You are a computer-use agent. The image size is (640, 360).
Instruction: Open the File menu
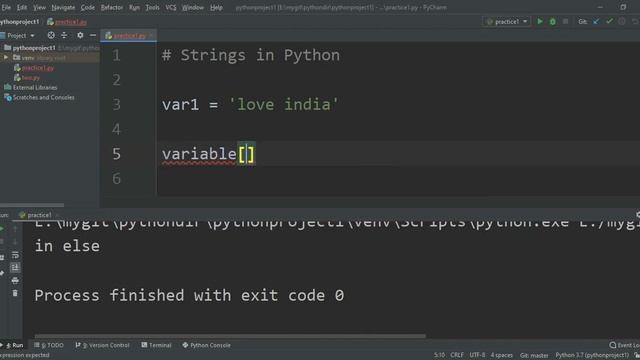point(6,7)
